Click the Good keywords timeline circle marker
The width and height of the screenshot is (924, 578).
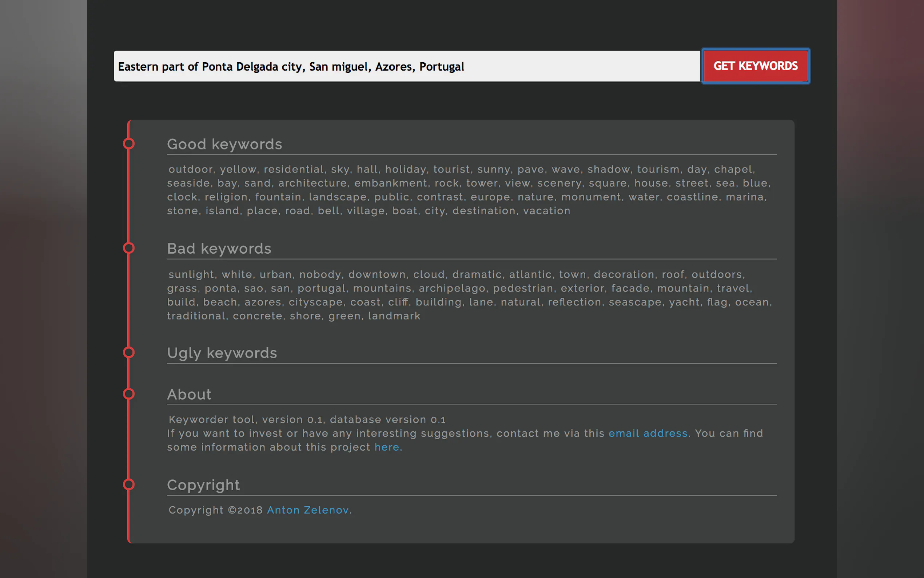click(x=129, y=144)
